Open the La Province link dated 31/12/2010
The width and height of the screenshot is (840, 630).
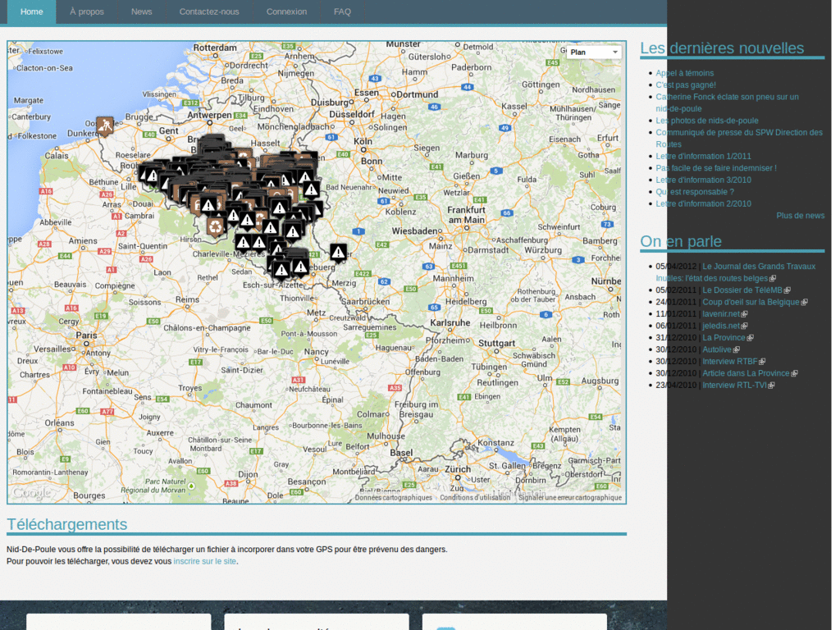[x=724, y=337]
